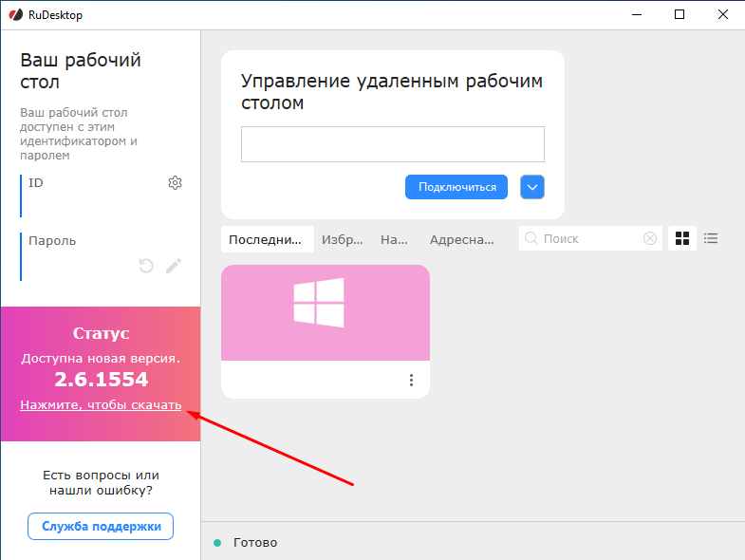
Task: Open ID settings gear icon
Action: (175, 183)
